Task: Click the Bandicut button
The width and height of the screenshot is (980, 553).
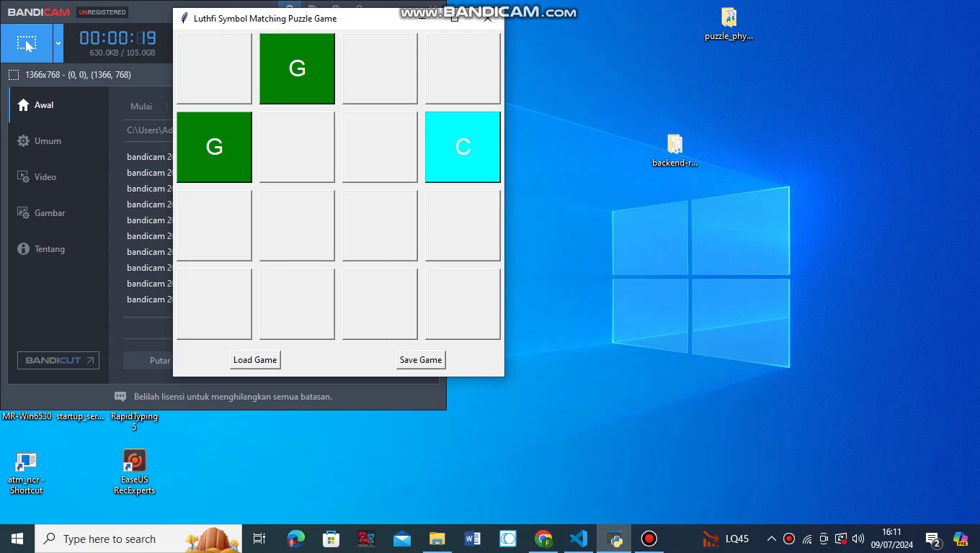Action: (58, 360)
